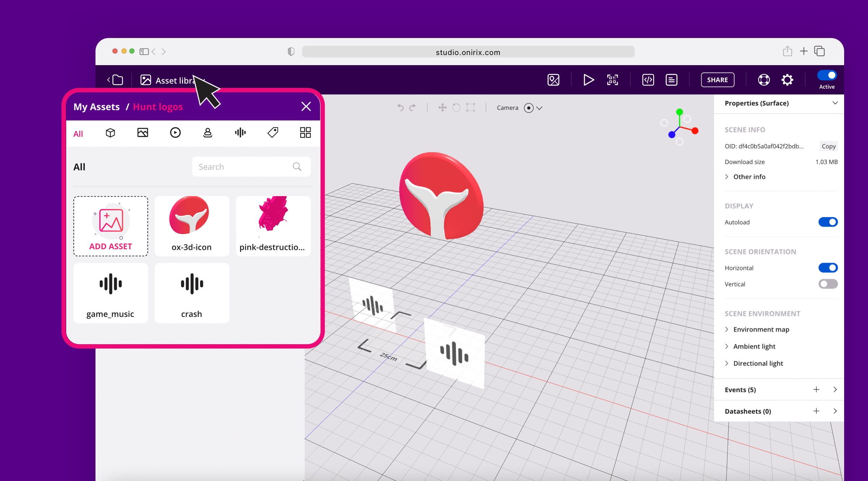Screen dimensions: 868x481
Task: Disable the Autoload toggle
Action: [x=828, y=222]
